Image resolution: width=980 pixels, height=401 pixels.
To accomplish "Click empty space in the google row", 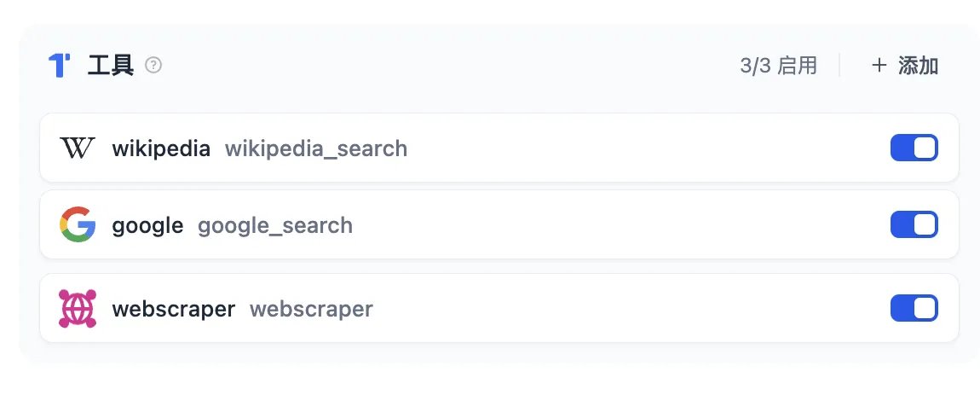I will [614, 225].
